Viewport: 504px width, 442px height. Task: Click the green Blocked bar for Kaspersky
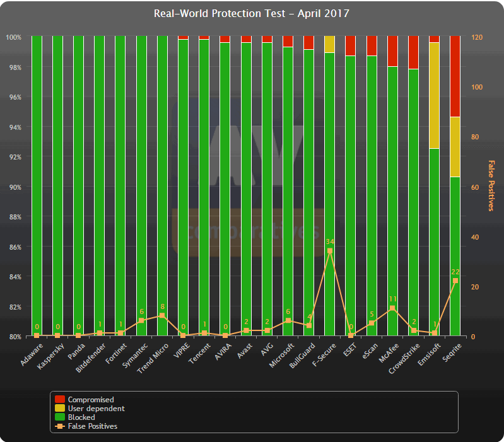57,185
